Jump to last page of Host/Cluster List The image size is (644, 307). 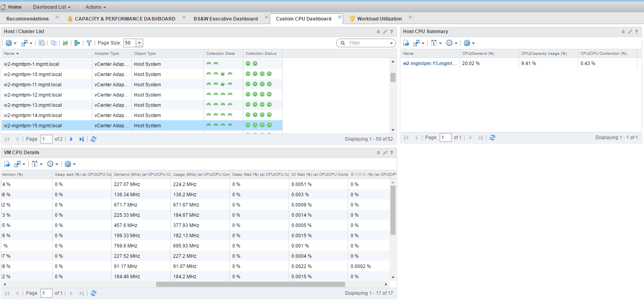[x=81, y=139]
